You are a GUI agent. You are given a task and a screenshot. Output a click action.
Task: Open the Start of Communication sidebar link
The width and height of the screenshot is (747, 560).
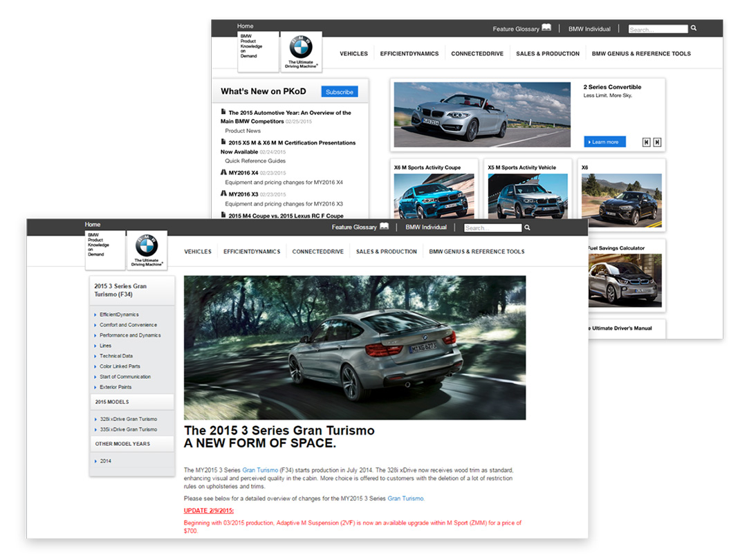125,377
